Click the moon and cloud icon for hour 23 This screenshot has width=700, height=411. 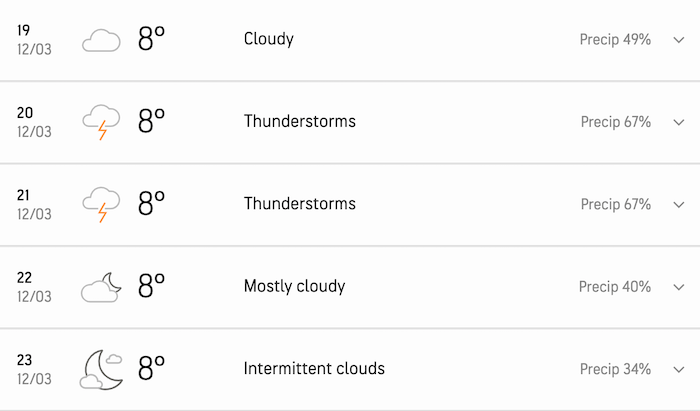coord(101,369)
